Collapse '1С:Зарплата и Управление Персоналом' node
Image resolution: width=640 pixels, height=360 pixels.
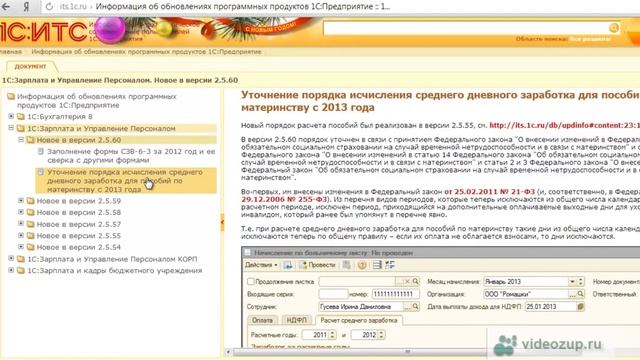pyautogui.click(x=11, y=128)
